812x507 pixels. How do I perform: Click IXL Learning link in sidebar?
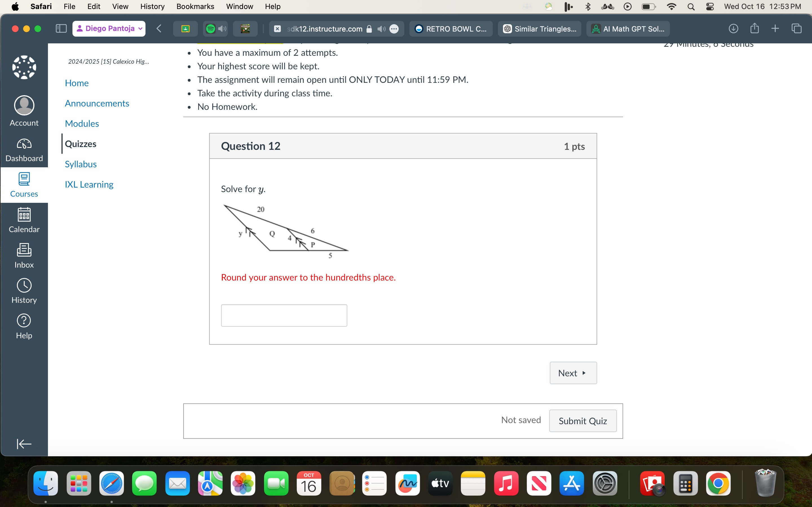coord(89,184)
